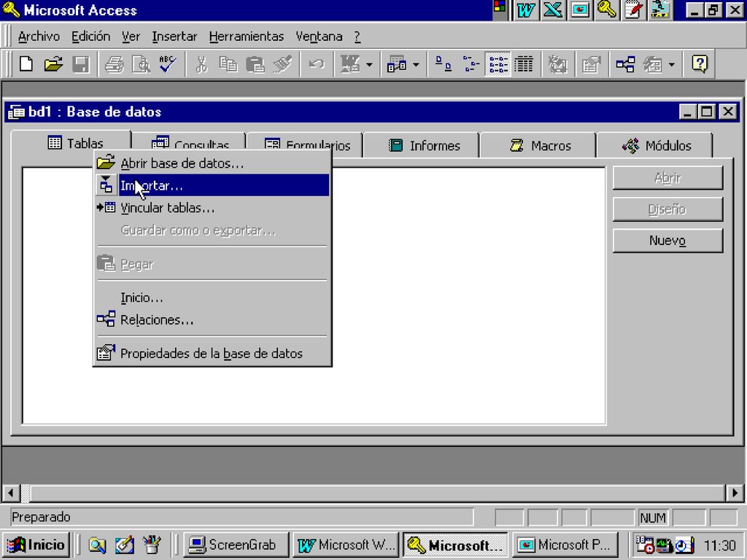Open the ? help menu

coord(357,36)
